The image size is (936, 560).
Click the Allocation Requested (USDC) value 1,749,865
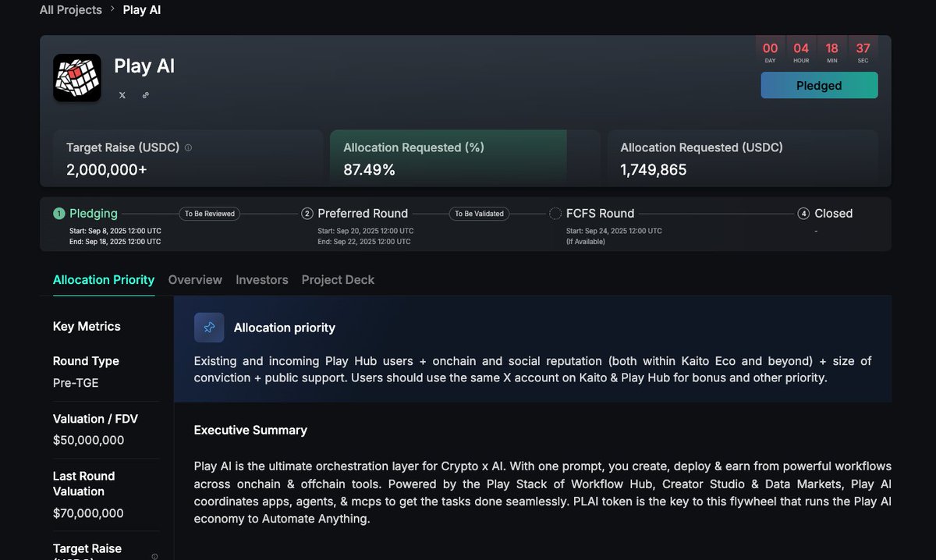654,169
